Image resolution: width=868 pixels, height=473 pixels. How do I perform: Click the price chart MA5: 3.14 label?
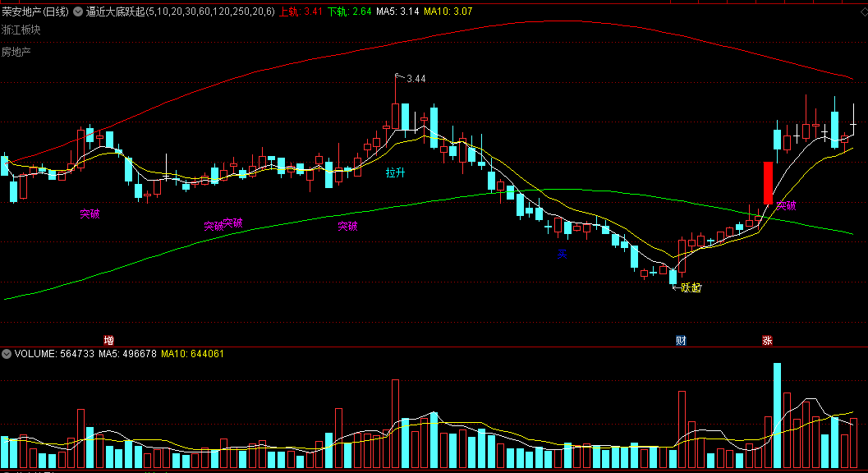pos(397,11)
